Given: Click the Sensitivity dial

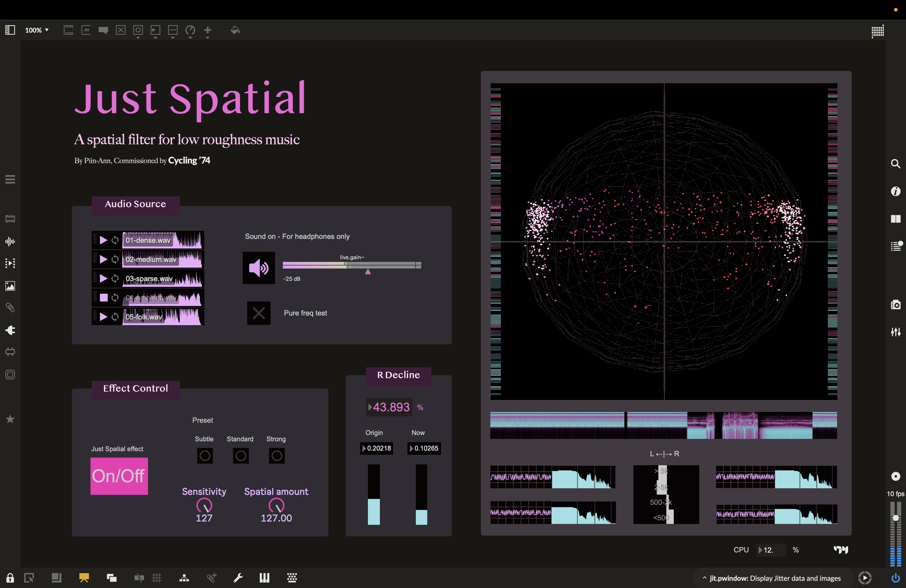Looking at the screenshot, I should pyautogui.click(x=204, y=505).
